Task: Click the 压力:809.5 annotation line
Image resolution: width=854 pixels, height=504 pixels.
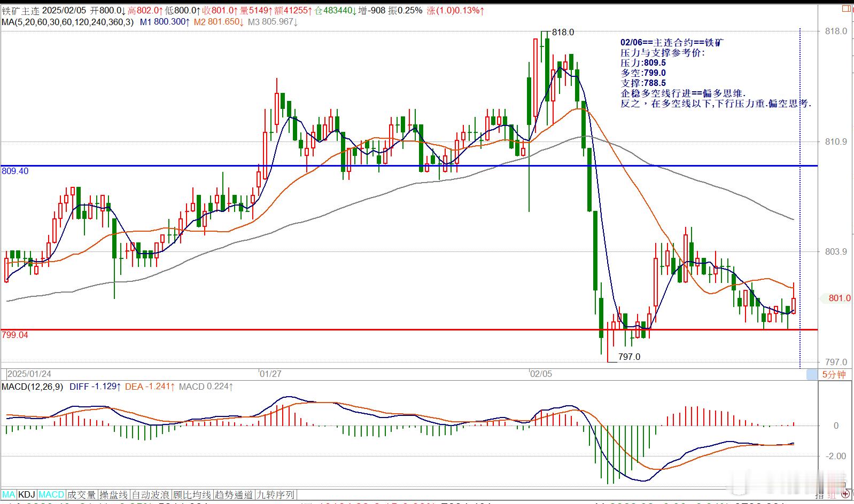Action: pos(643,62)
